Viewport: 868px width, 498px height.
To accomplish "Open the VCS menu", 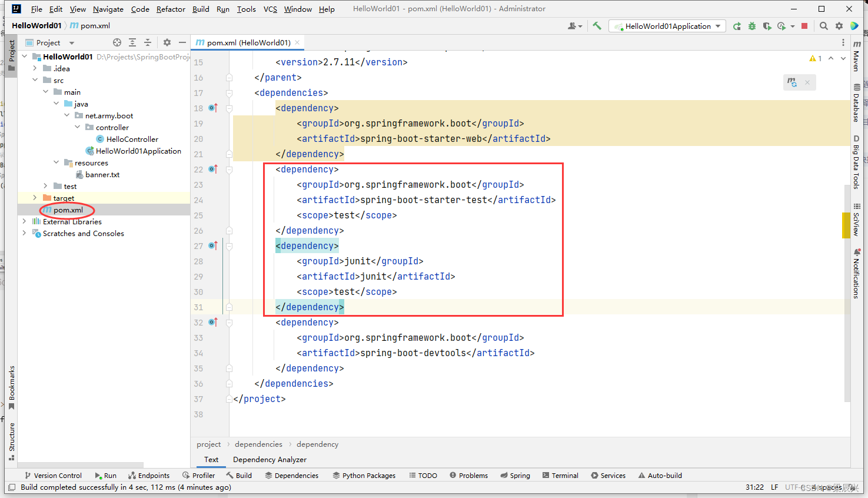I will click(270, 9).
